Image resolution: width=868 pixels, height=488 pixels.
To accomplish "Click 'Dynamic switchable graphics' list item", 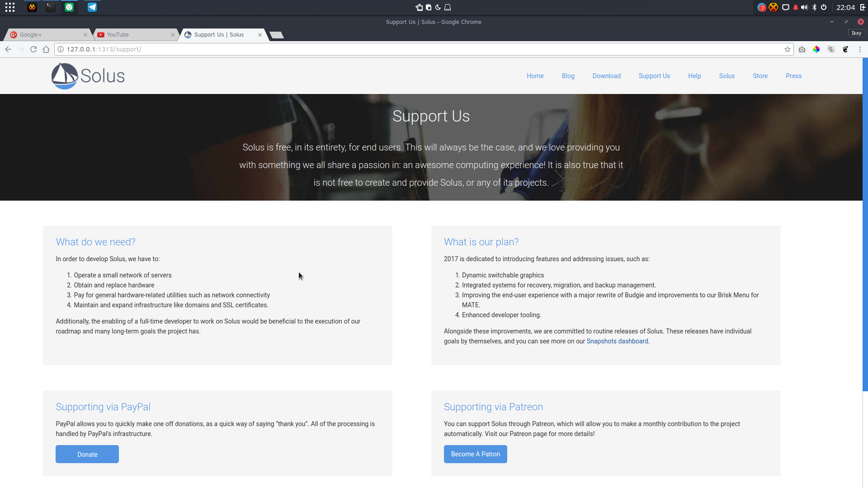I will (503, 275).
